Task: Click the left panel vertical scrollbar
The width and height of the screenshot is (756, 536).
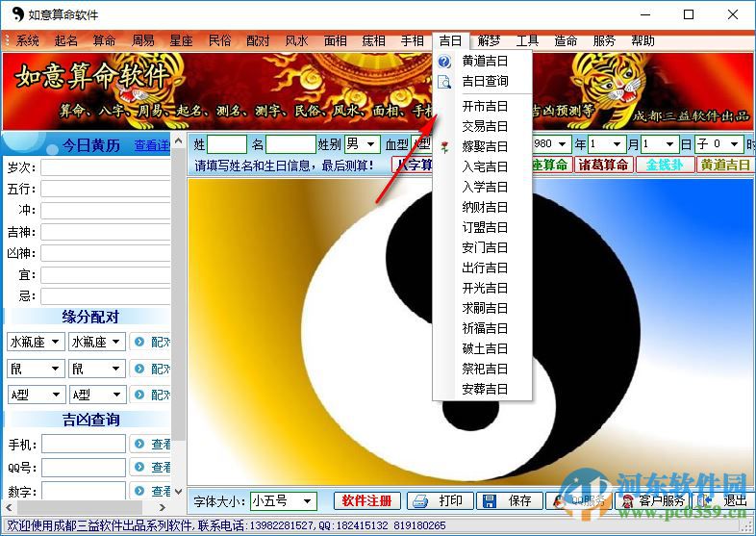Action: pyautogui.click(x=178, y=294)
